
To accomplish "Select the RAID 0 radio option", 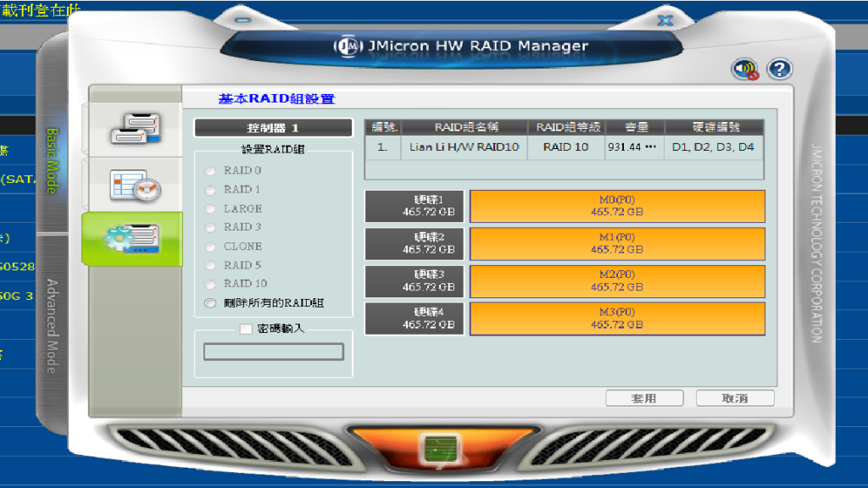I will (210, 171).
